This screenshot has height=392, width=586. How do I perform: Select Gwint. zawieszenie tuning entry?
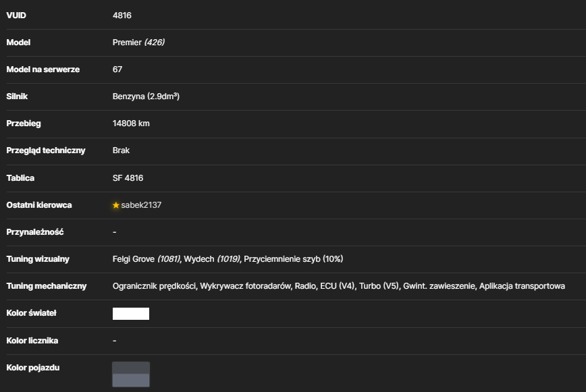point(439,286)
